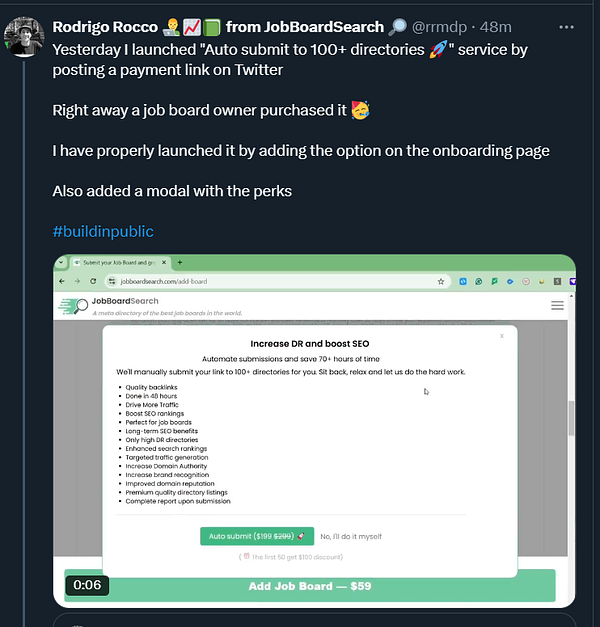Expand the browser tab search chevron
This screenshot has width=600, height=627.
(62, 262)
